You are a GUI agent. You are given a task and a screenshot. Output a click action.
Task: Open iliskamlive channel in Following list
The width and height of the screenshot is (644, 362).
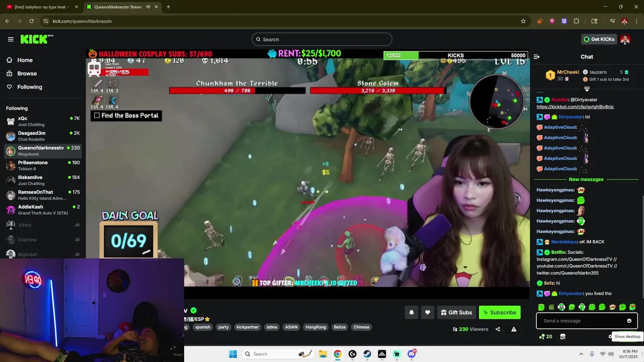coord(43,180)
